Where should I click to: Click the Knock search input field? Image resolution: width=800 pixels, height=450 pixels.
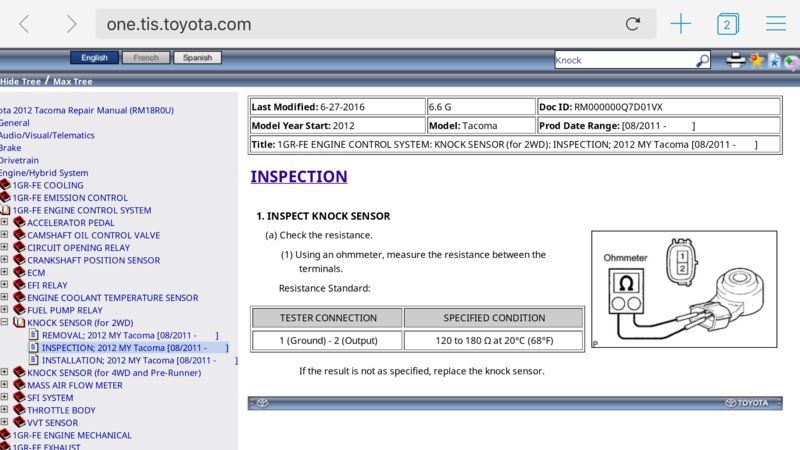tap(625, 60)
